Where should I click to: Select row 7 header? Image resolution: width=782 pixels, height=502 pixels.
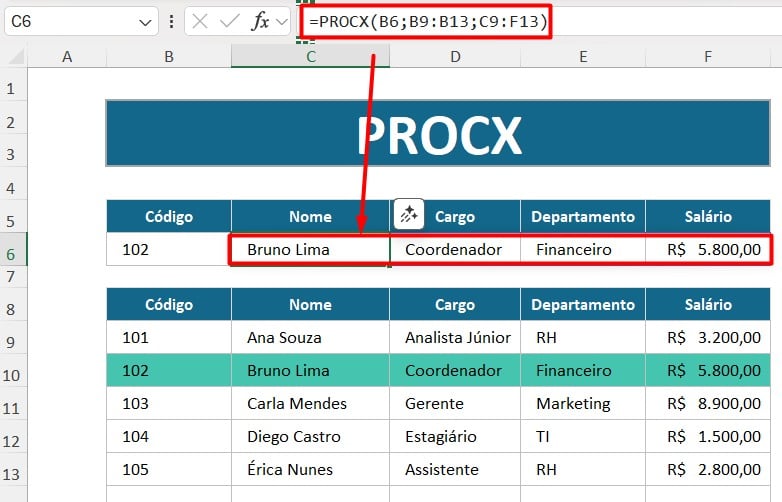(11, 276)
